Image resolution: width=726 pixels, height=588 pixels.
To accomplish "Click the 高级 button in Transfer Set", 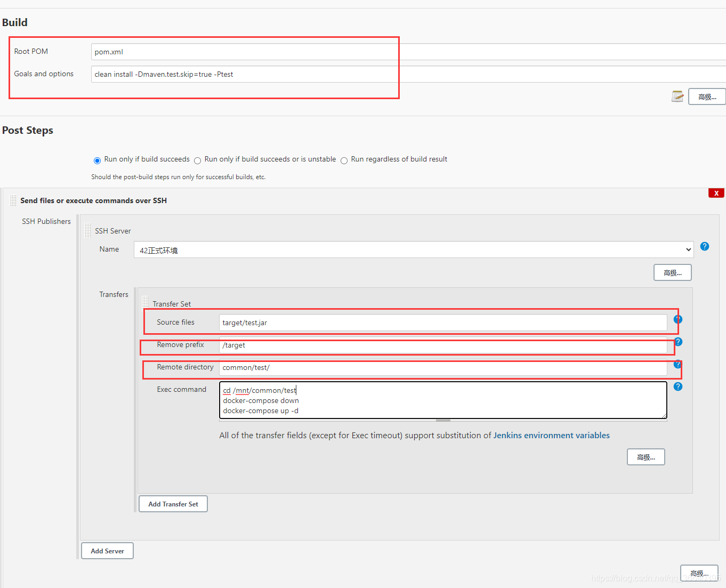I will pos(646,457).
